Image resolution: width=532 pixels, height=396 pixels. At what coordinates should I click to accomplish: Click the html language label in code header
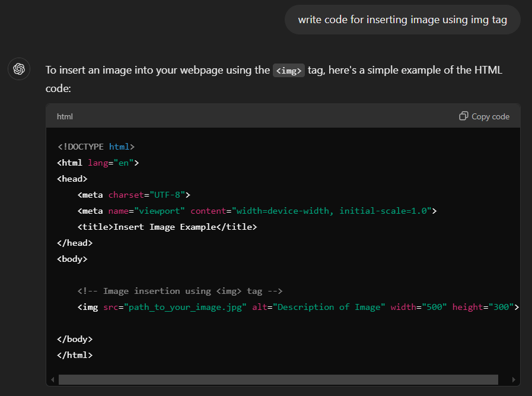tap(65, 116)
